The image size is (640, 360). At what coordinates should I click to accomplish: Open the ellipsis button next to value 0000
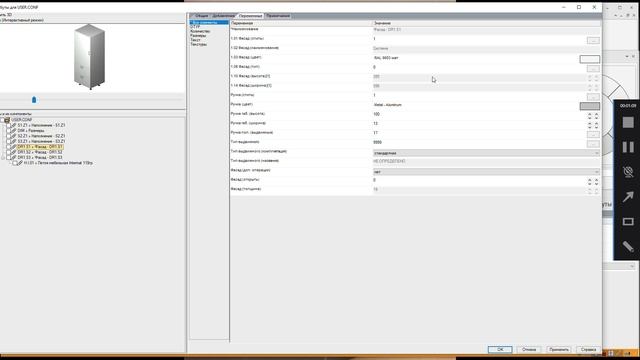(593, 143)
